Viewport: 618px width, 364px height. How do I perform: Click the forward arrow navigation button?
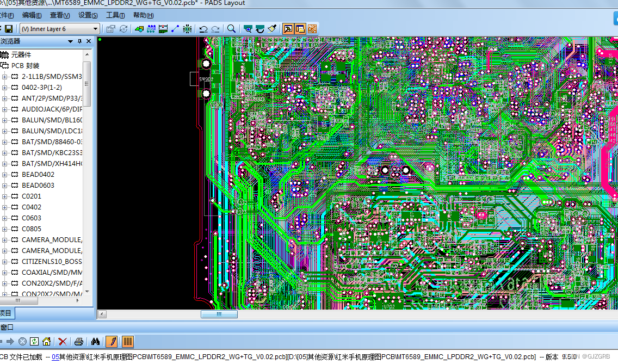click(10, 341)
